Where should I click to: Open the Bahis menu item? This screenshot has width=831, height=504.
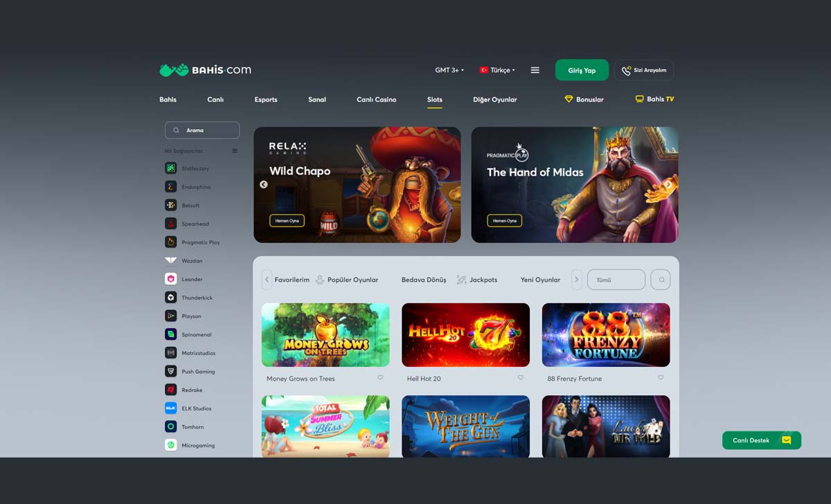tap(168, 100)
